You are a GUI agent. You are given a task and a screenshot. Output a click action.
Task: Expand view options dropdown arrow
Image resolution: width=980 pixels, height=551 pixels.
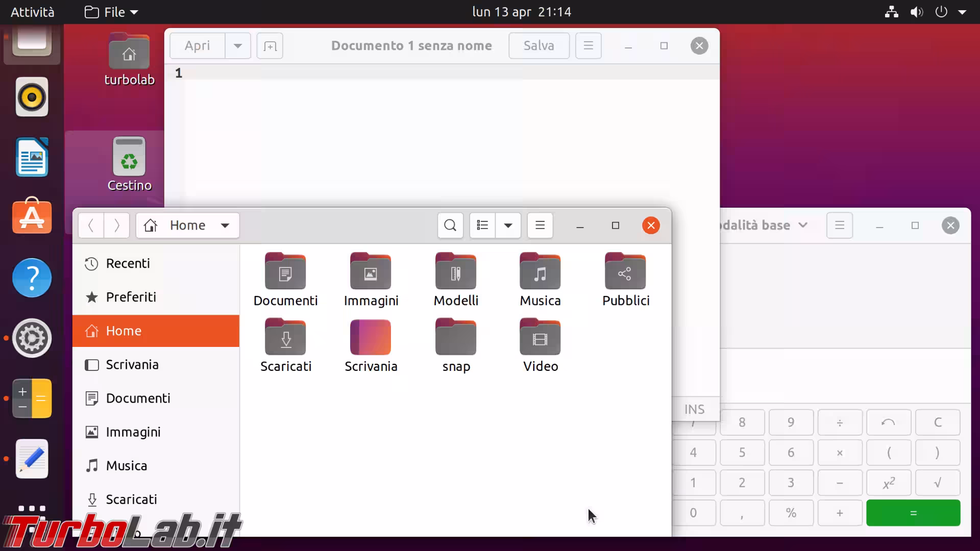508,225
